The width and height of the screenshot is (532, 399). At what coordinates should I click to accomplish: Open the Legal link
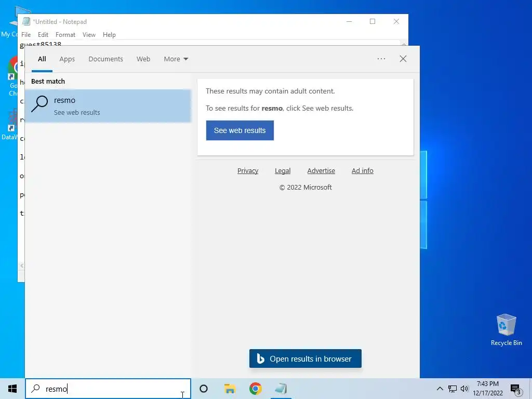tap(283, 170)
